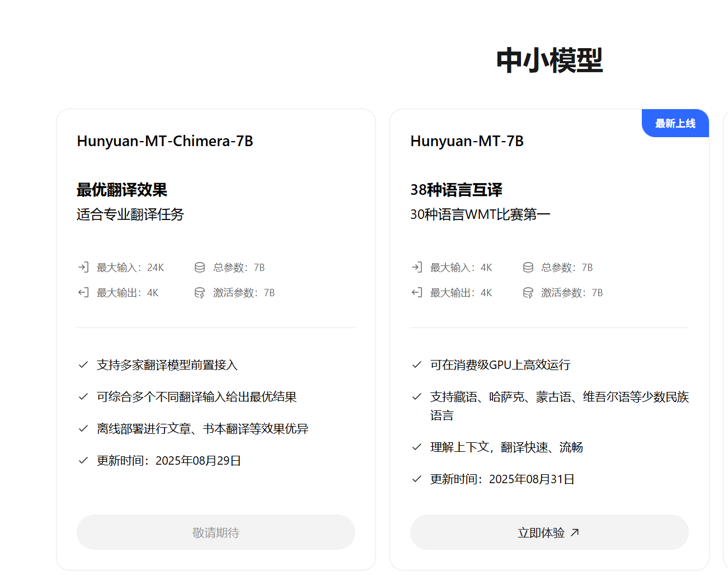Click the max output icon on the Hunyuan-MT-7B card
Image resolution: width=728 pixels, height=575 pixels.
pos(417,292)
